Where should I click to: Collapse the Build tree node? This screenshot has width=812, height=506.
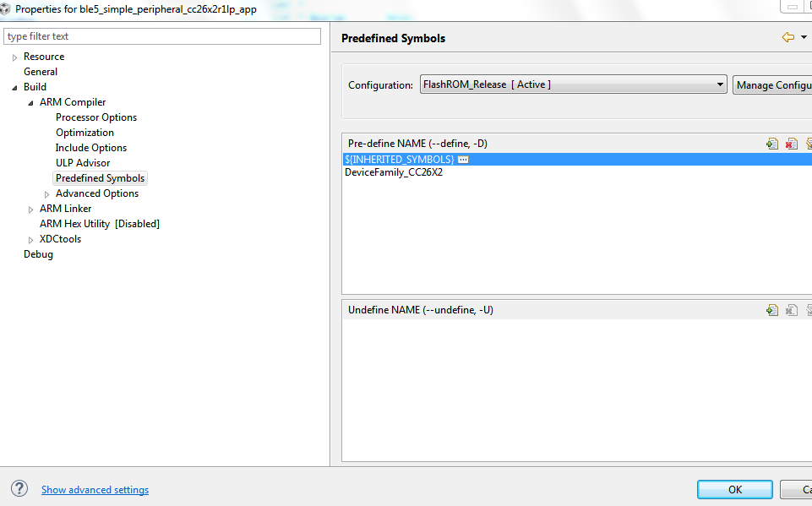pos(15,88)
